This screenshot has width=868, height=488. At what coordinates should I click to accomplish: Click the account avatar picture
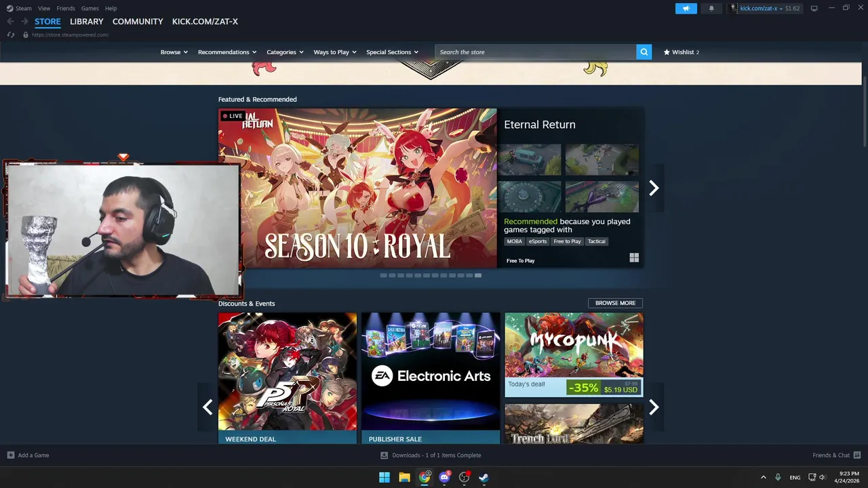pyautogui.click(x=734, y=8)
